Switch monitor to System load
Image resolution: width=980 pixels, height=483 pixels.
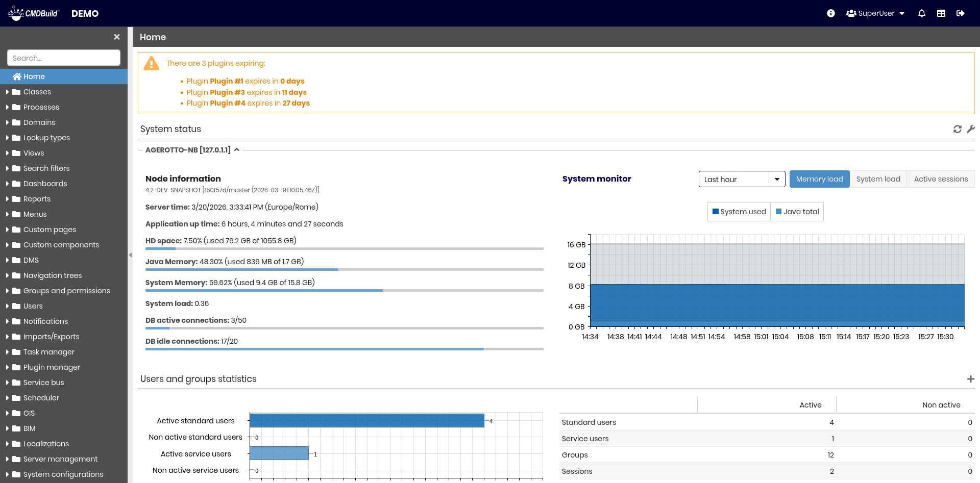(x=878, y=179)
